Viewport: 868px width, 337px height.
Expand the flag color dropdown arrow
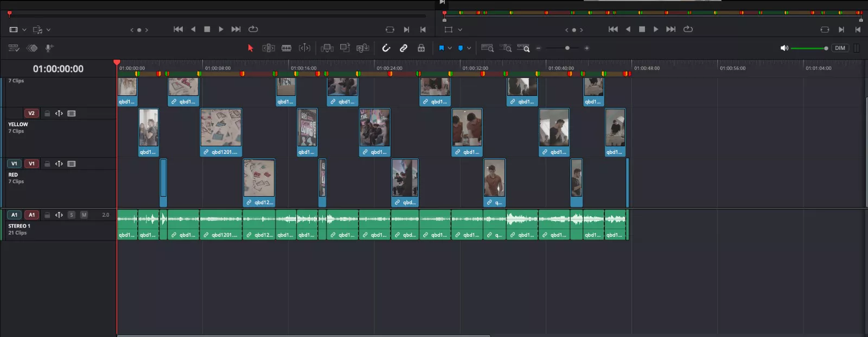coord(450,48)
